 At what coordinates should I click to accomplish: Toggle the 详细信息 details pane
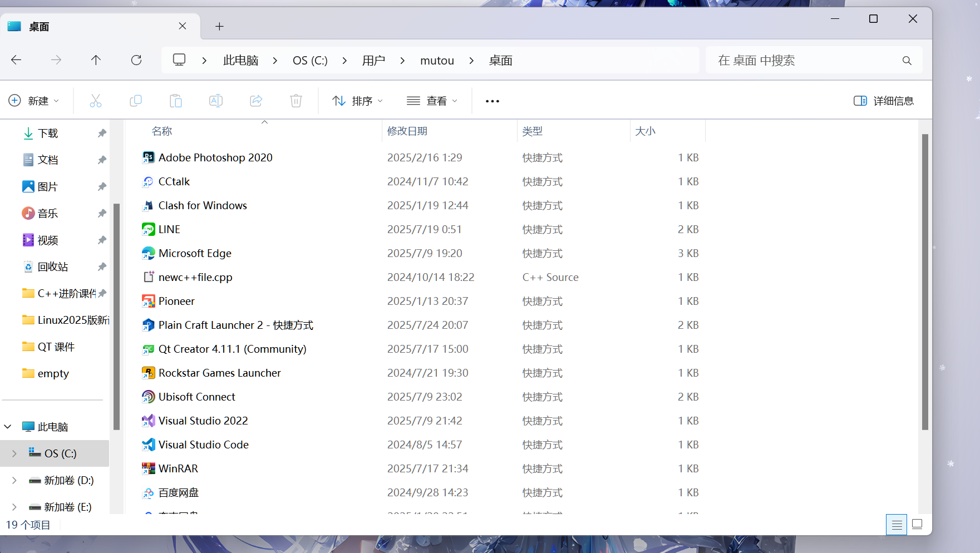coord(884,101)
